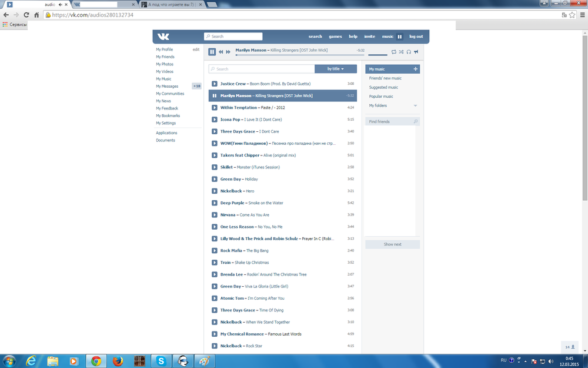Log out of VK
Screen dimensions: 588x368
416,36
